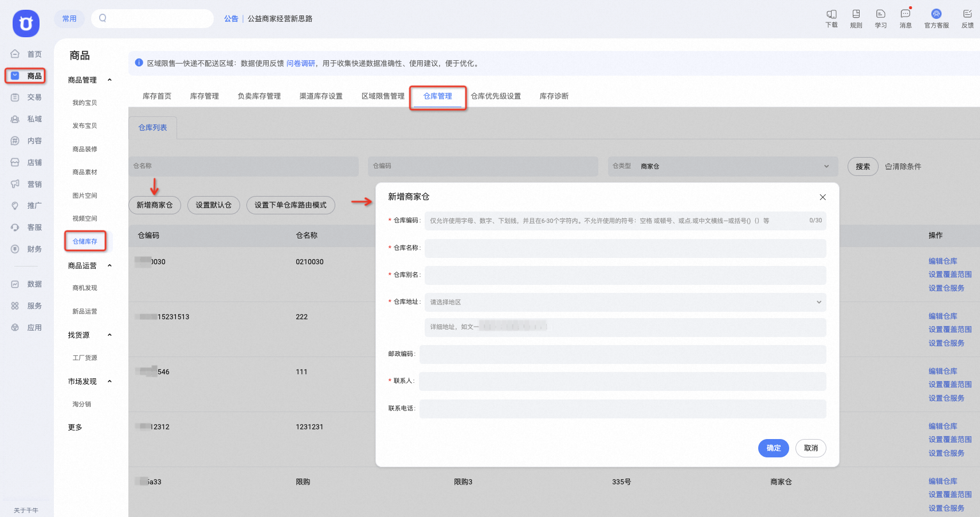Click the 新增商家仓 button
Image resolution: width=980 pixels, height=517 pixels.
click(155, 205)
